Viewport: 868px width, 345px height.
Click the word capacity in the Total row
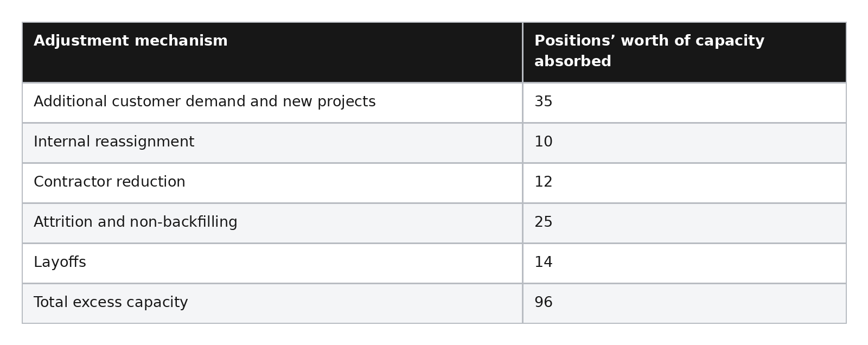(162, 303)
